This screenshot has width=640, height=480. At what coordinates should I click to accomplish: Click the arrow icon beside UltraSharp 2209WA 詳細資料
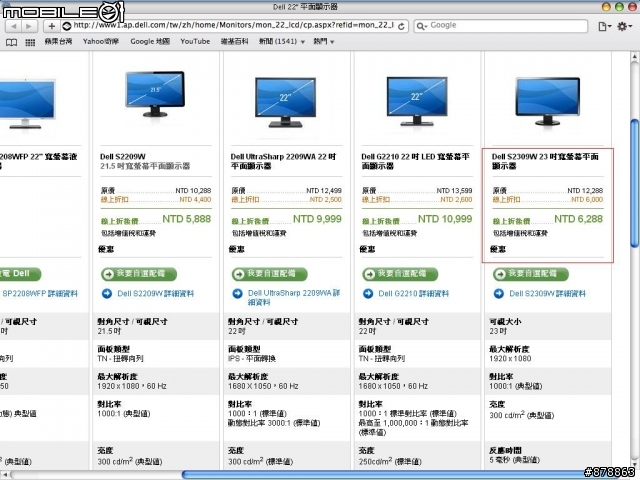click(237, 293)
